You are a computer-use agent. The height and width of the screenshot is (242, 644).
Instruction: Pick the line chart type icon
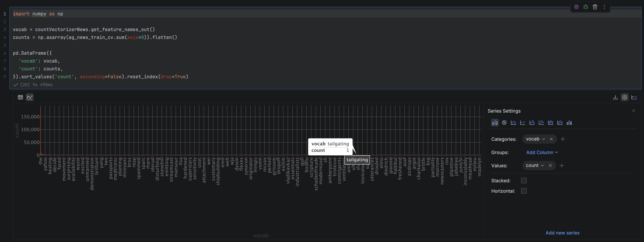point(522,122)
